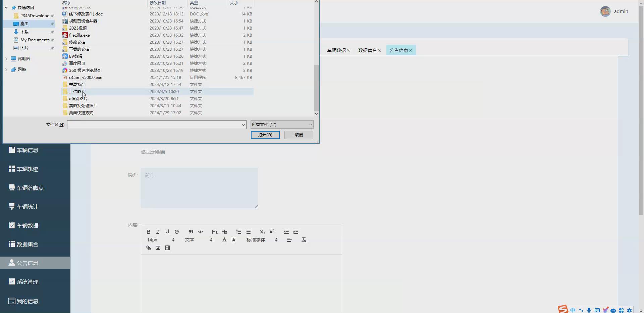Open 我的信息 in the sidebar
The width and height of the screenshot is (644, 313).
(x=35, y=301)
